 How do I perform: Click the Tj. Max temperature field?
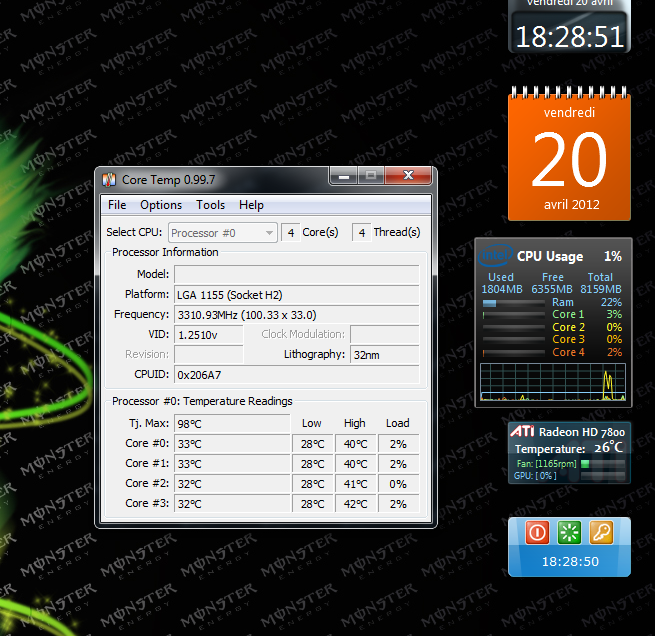coord(231,423)
